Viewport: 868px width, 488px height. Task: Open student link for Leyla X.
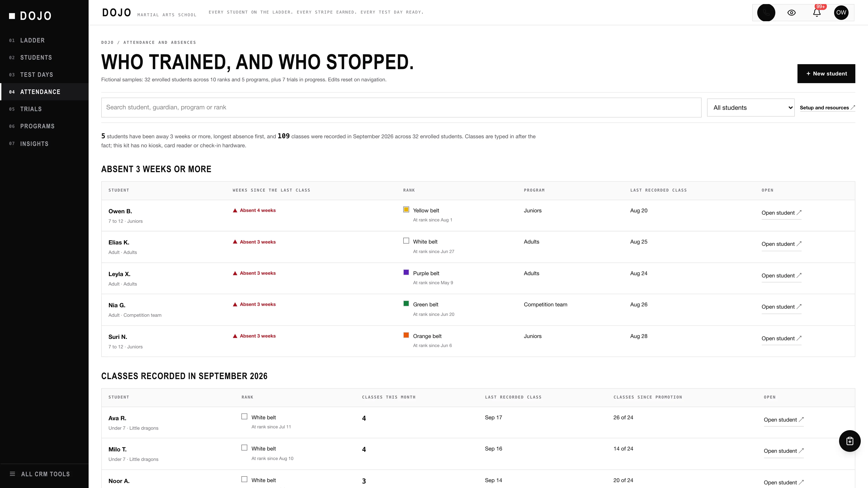[x=781, y=275]
